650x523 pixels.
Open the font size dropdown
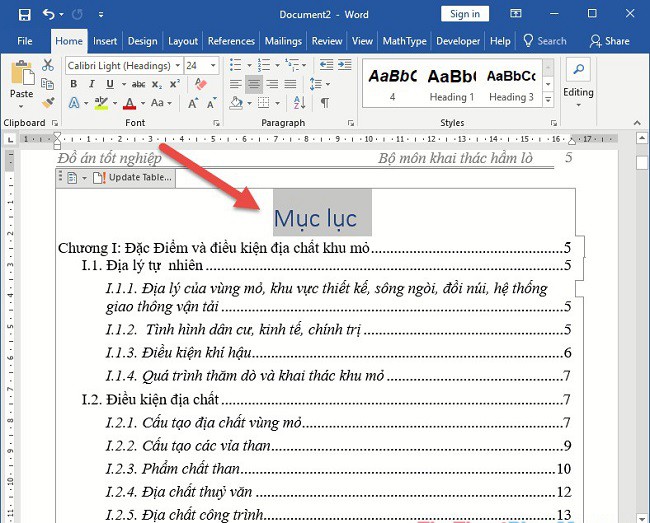coord(213,65)
